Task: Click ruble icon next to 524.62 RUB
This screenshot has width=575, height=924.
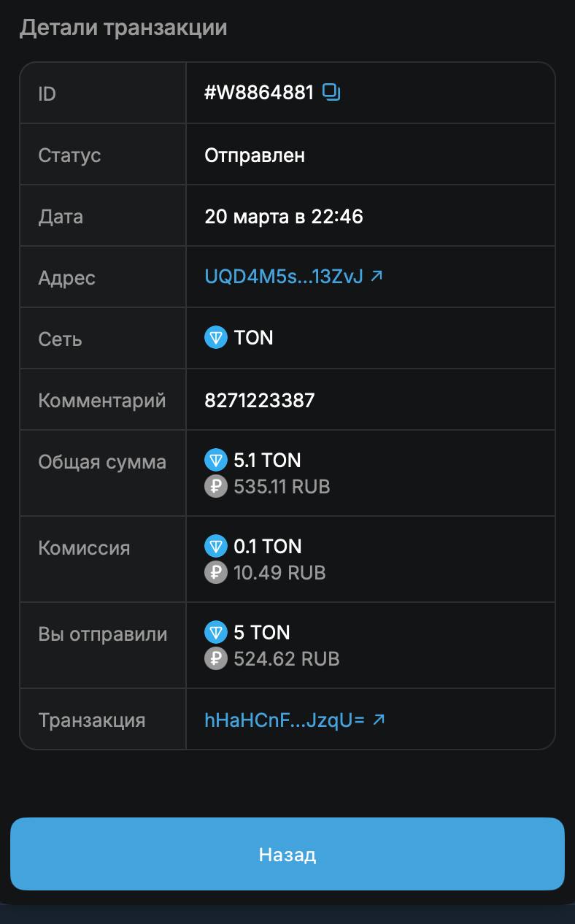Action: (x=216, y=659)
